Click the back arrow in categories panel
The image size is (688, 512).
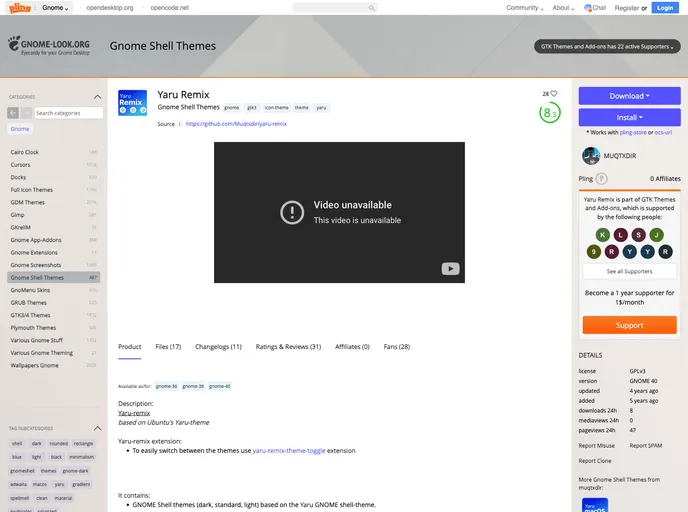pyautogui.click(x=13, y=113)
